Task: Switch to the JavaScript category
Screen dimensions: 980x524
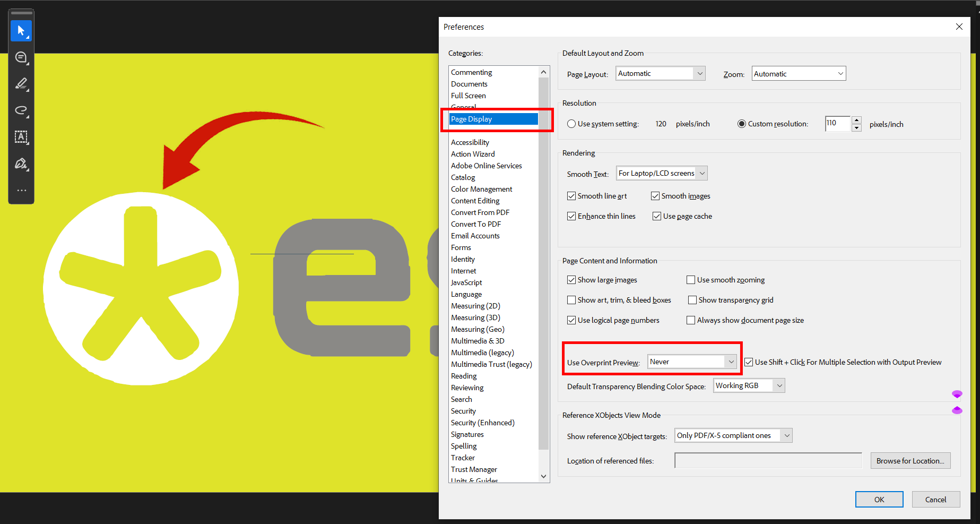Action: coord(466,282)
